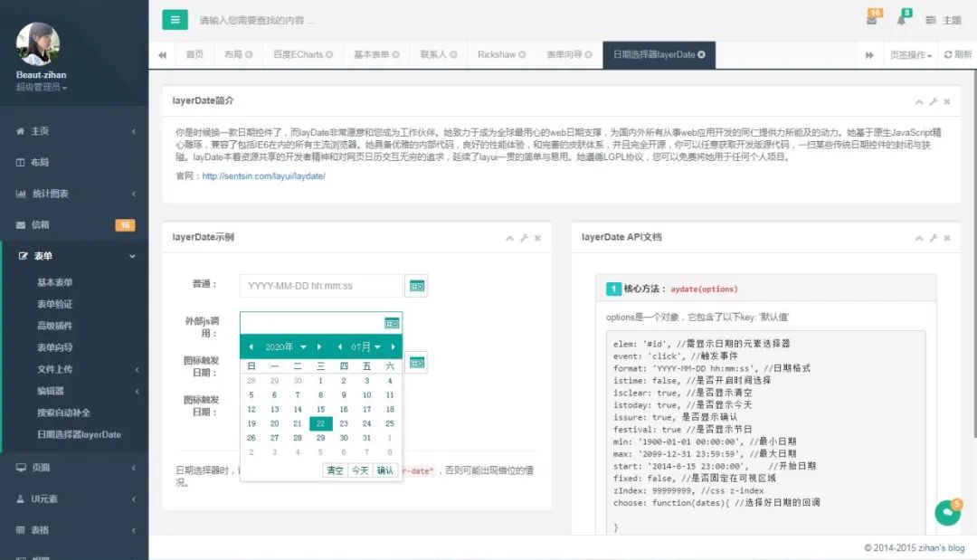The image size is (977, 560).
Task: Click the YYYY-MM-DD hh:mm:ss date input
Action: [x=321, y=286]
